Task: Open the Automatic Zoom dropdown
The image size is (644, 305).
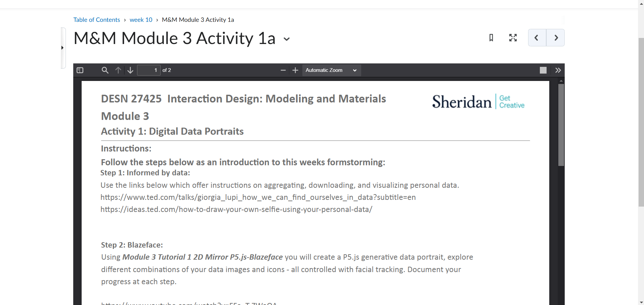Action: tap(331, 70)
